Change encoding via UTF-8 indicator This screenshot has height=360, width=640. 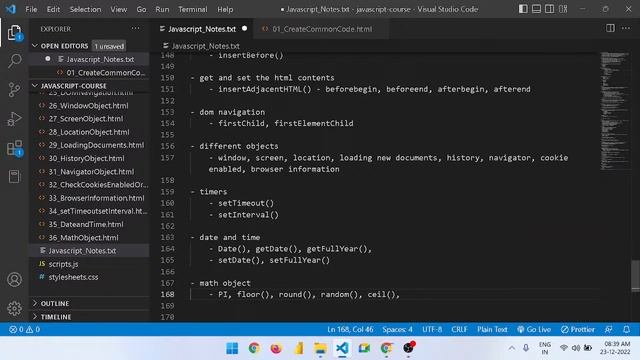[432, 329]
